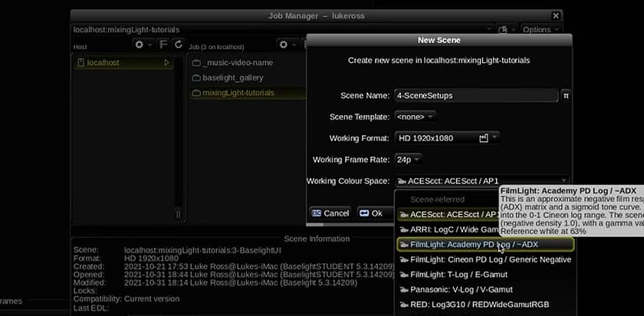Expand localhost using its arrow

[166, 63]
